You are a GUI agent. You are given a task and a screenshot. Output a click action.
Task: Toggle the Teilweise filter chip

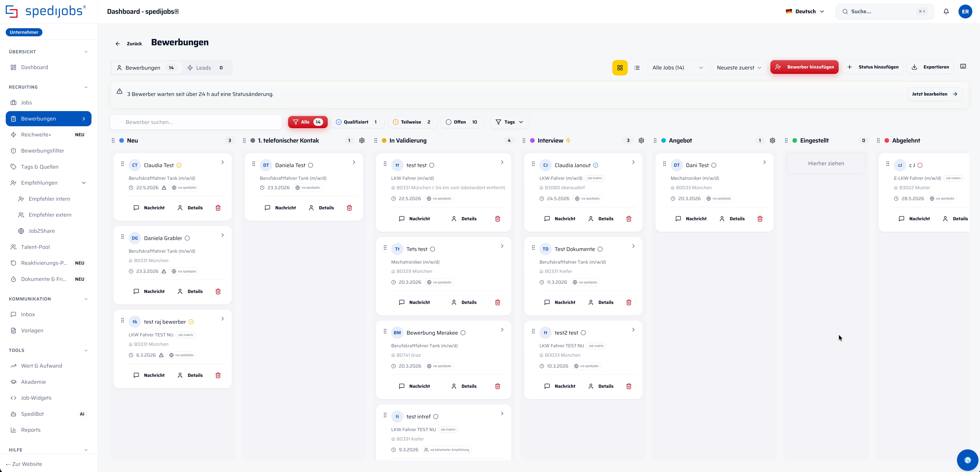[412, 122]
